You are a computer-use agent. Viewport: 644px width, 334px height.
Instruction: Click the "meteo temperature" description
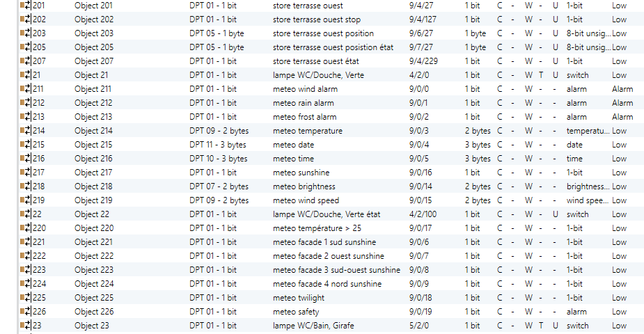[307, 131]
